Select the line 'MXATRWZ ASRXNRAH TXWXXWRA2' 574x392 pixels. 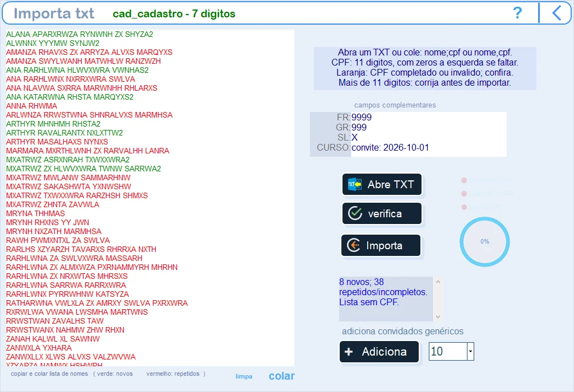(68, 160)
